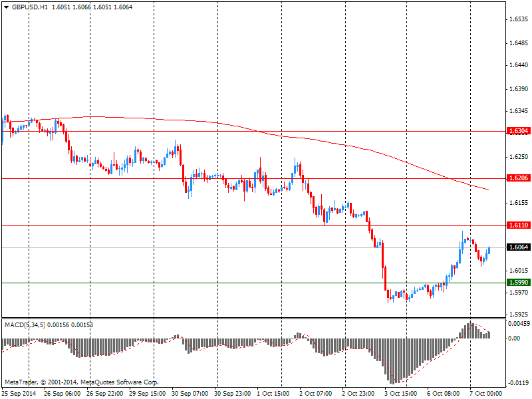
Task: Select the 6 Oct 08:00 time label
Action: 444,394
